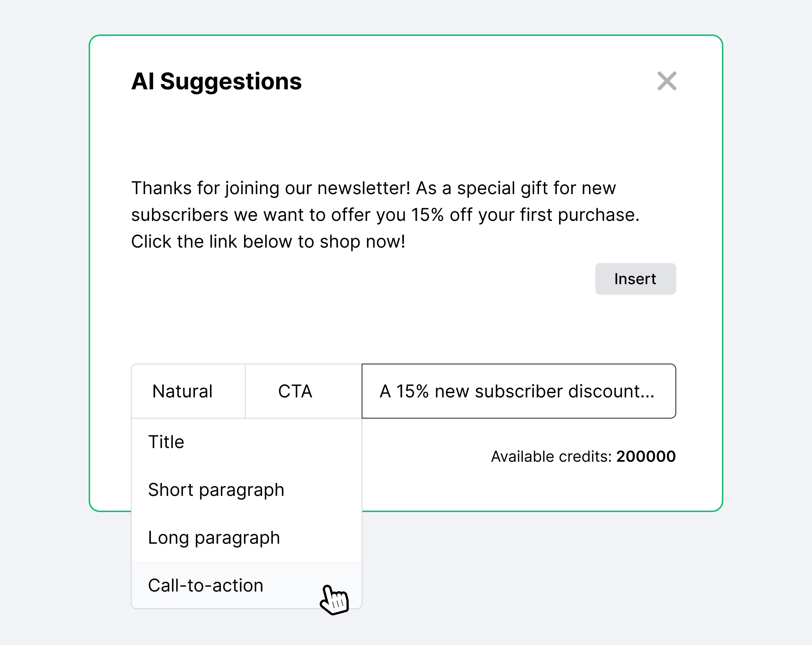Click the word 'subscribers' in the suggestion

(179, 215)
